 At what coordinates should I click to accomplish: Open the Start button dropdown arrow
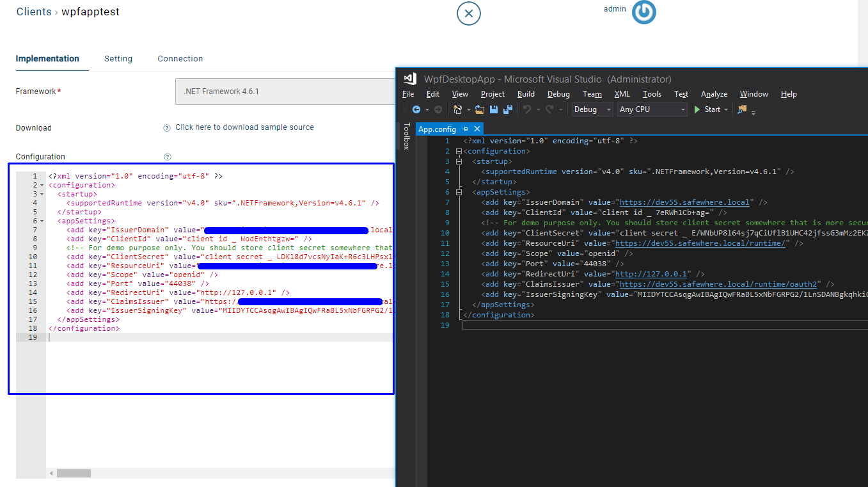726,109
